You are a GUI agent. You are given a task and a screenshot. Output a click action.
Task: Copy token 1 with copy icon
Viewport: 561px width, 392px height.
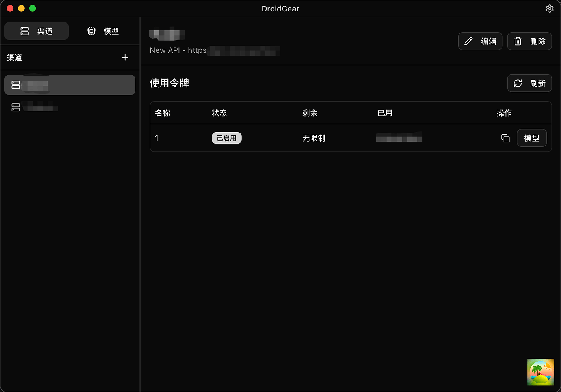[505, 138]
